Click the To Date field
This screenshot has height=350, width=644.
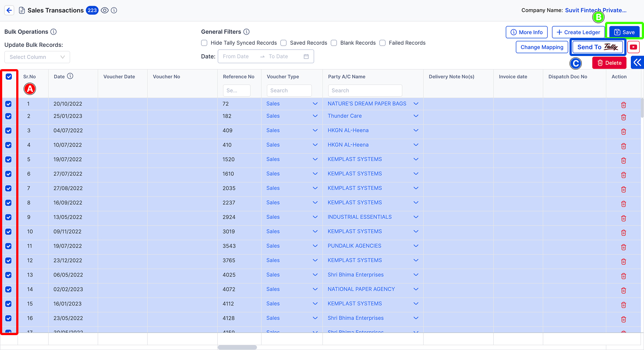[279, 56]
